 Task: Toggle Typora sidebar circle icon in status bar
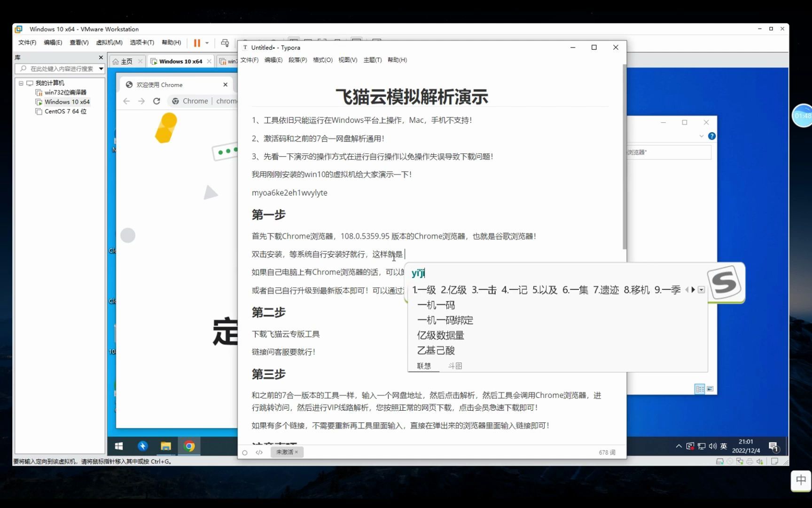pyautogui.click(x=245, y=452)
